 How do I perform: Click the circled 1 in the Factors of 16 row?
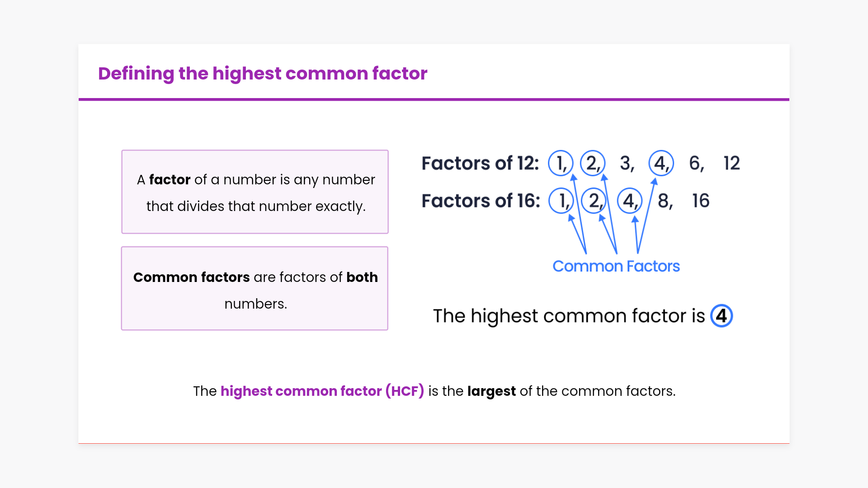pyautogui.click(x=561, y=201)
